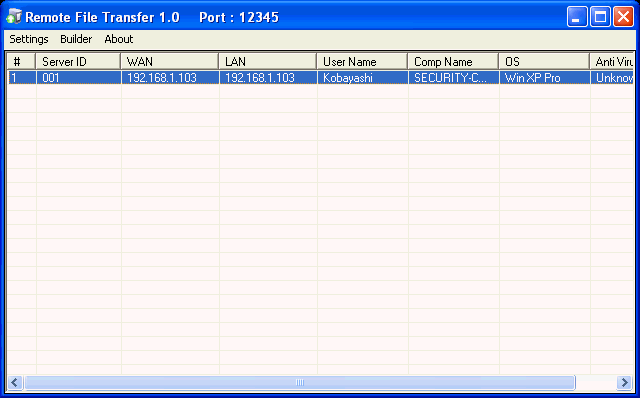The width and height of the screenshot is (640, 398).
Task: Click user name Kobayashi cell
Action: (363, 78)
